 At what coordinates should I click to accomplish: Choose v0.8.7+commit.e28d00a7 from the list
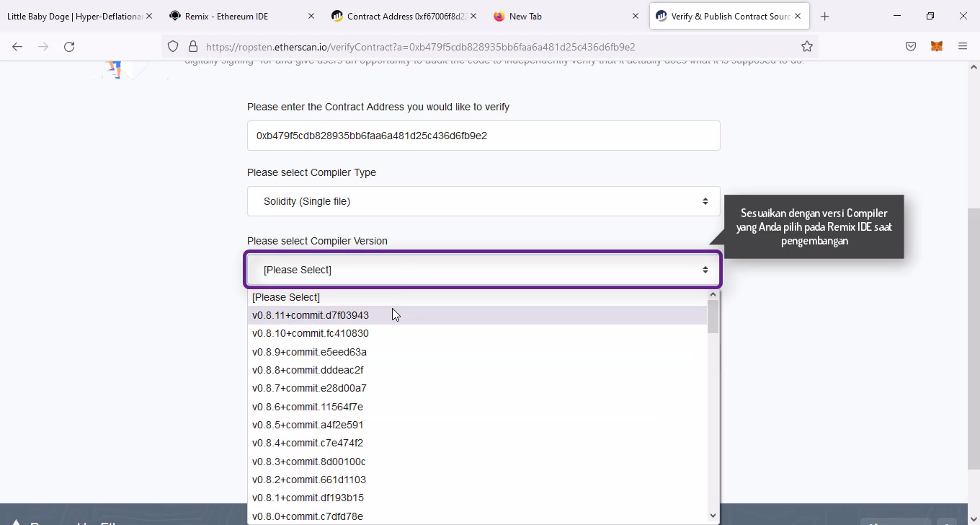point(309,388)
